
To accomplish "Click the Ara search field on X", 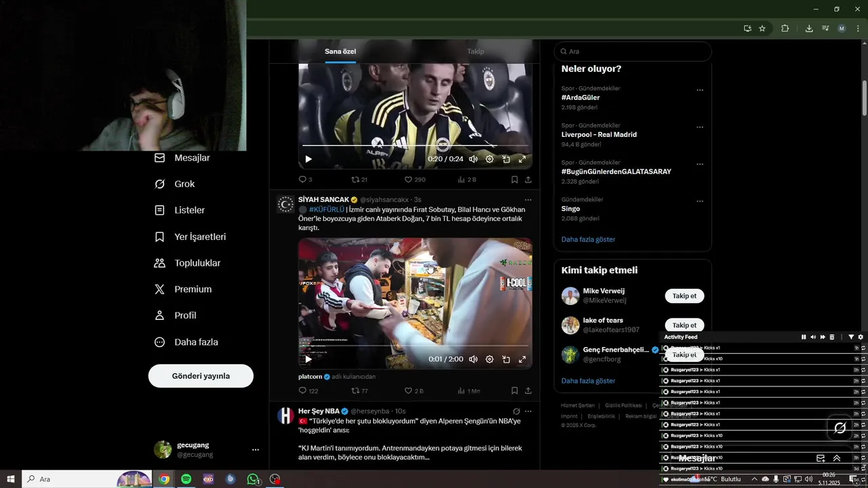I will [633, 52].
